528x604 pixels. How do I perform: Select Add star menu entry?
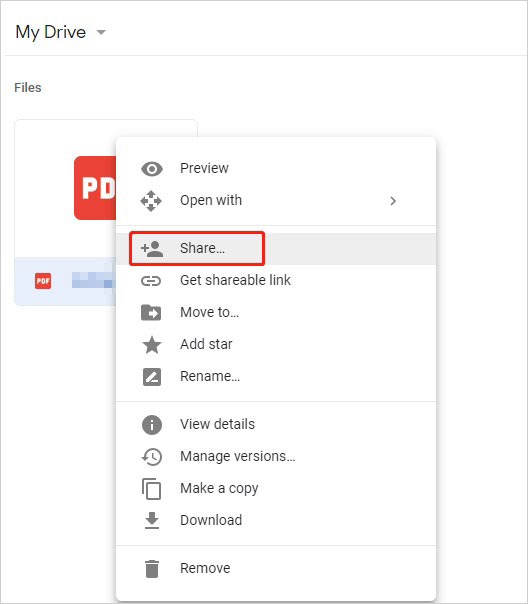pyautogui.click(x=276, y=344)
